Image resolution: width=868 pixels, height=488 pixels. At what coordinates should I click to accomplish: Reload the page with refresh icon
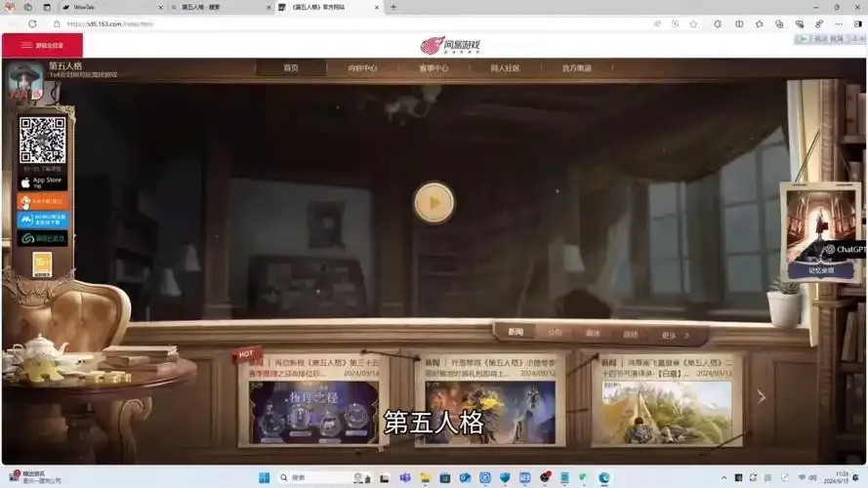click(x=32, y=23)
